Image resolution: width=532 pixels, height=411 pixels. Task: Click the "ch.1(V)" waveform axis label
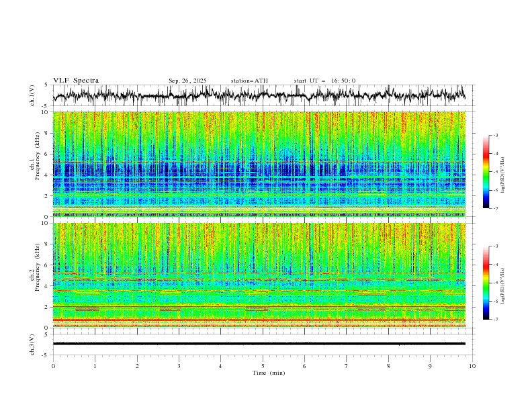32,95
